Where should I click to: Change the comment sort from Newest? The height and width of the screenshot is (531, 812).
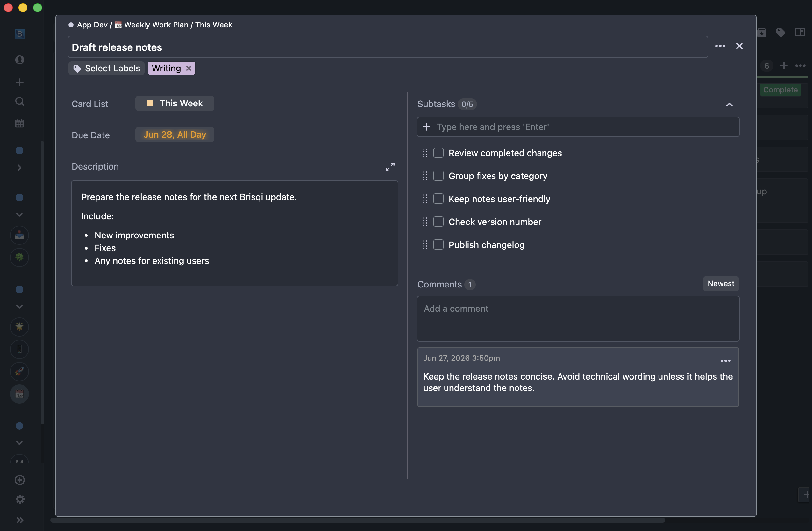[721, 283]
